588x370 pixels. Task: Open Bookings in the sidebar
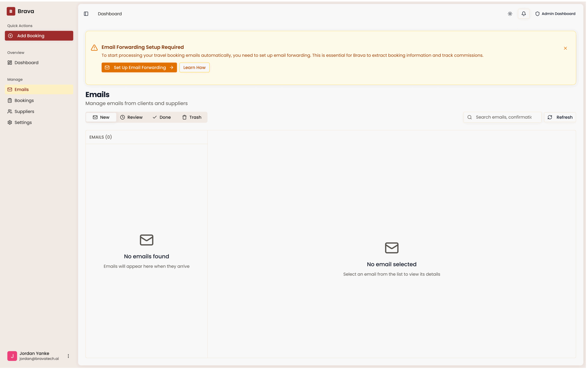click(24, 100)
